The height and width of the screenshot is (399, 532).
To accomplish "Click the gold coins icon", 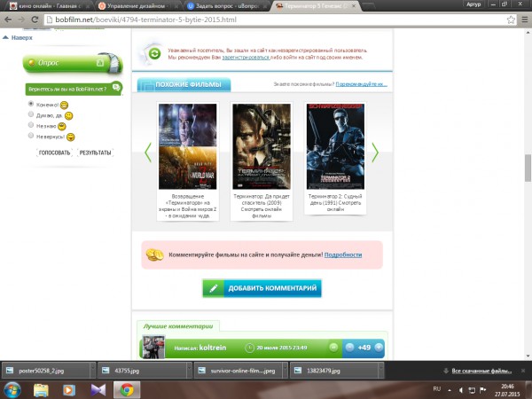I will click(x=154, y=254).
